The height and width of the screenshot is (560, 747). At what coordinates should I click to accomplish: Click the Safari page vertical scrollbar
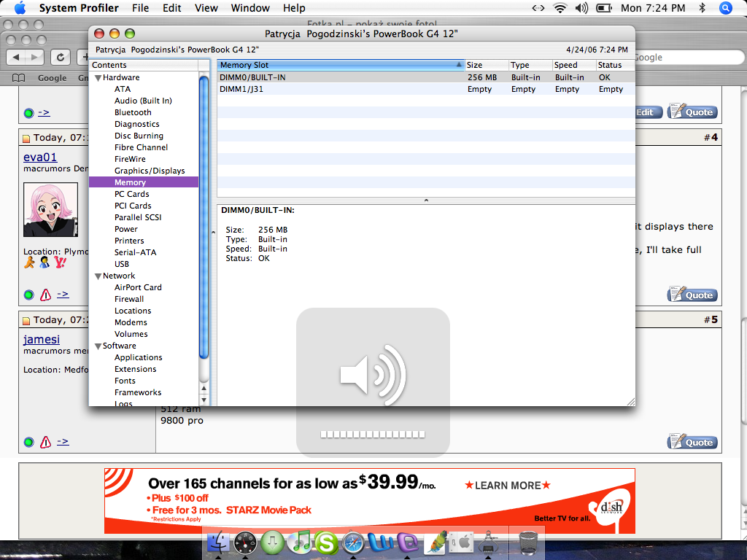(x=743, y=371)
